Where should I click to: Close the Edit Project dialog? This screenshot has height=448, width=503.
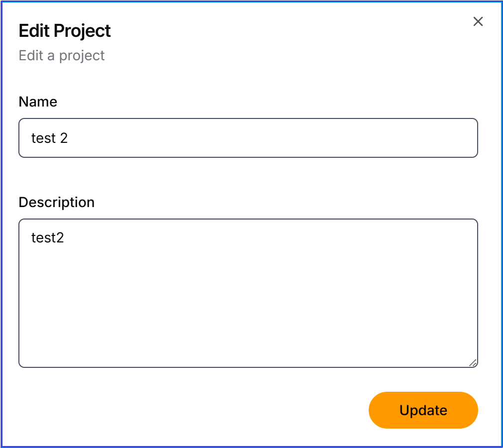click(478, 21)
